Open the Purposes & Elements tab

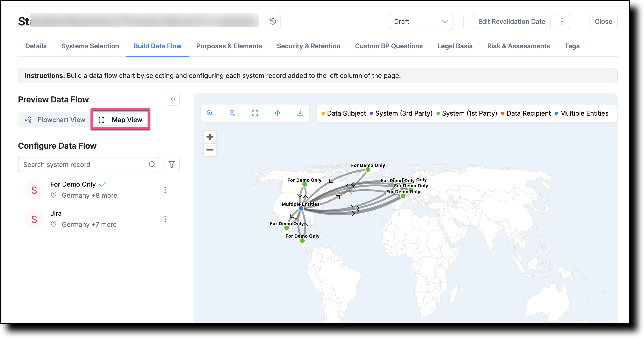(x=229, y=46)
